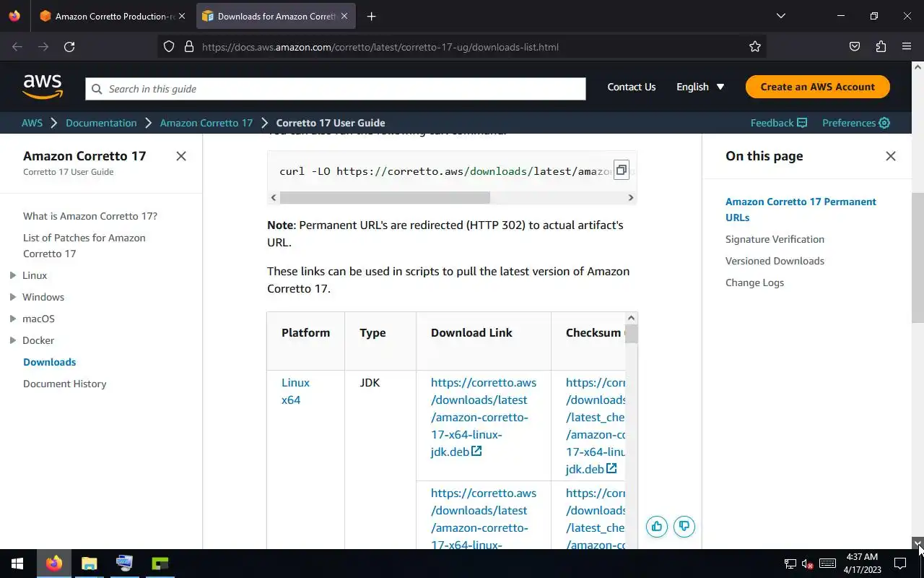Image resolution: width=924 pixels, height=578 pixels.
Task: Open What is Amazon Corretto 17? page
Action: [x=90, y=216]
